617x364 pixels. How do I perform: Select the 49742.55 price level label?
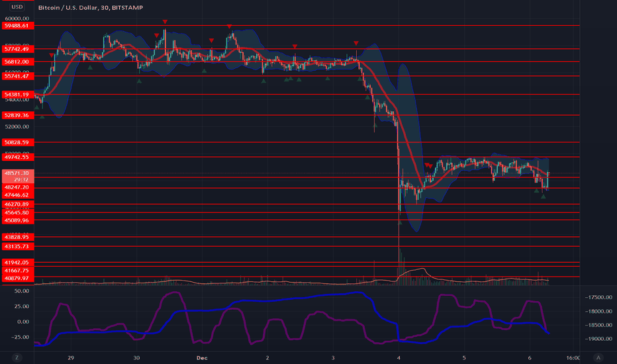click(x=18, y=157)
